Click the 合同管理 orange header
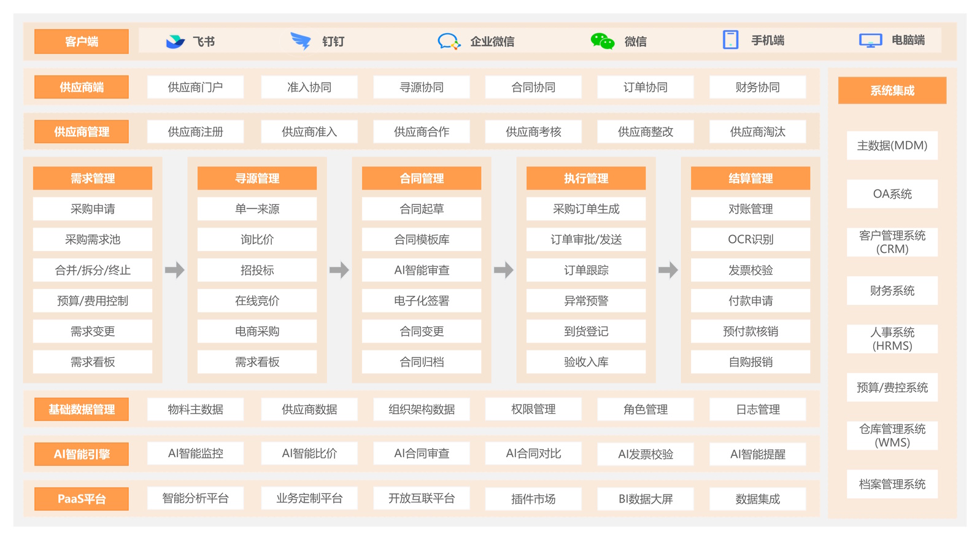The height and width of the screenshot is (540, 980). [422, 179]
